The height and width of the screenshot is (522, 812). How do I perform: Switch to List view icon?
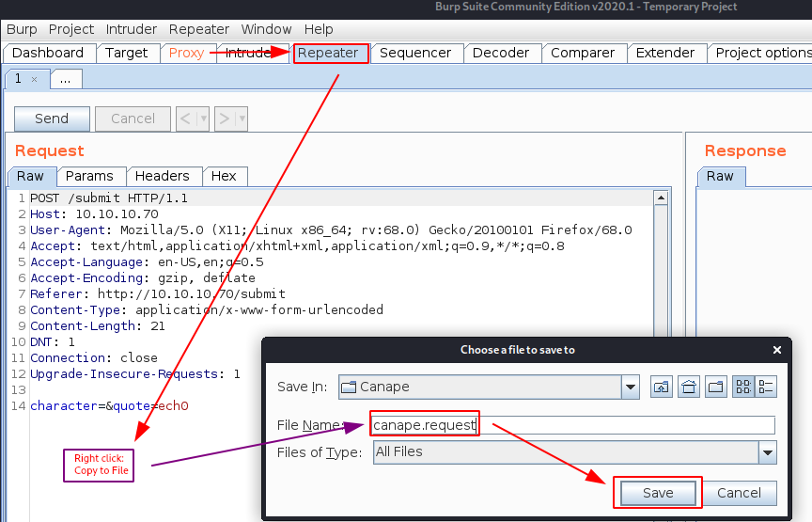tap(743, 387)
